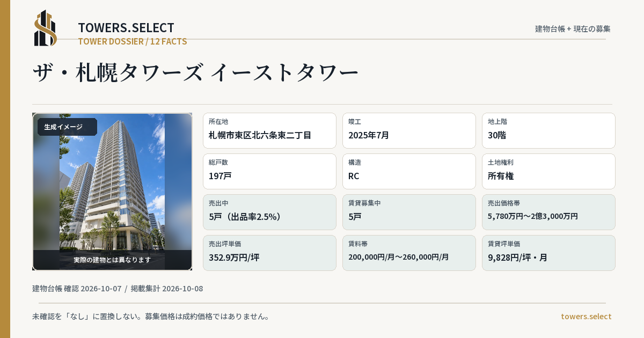Click the 30階 floor count value
The height and width of the screenshot is (338, 644).
click(x=497, y=135)
